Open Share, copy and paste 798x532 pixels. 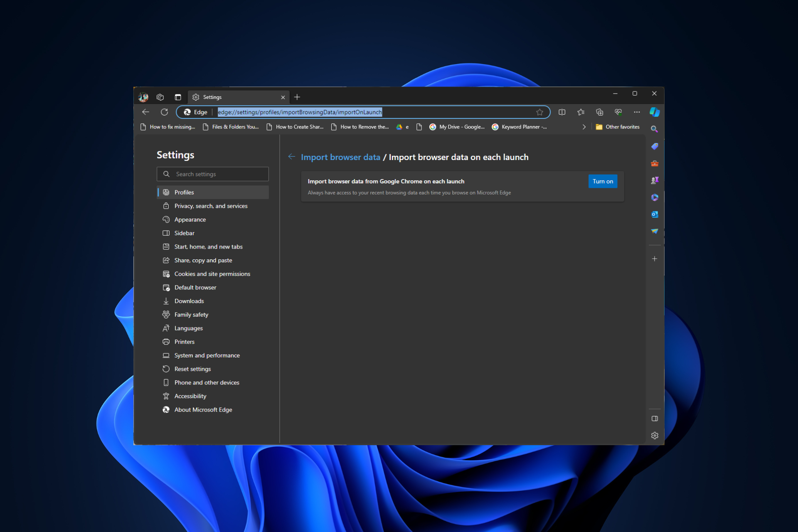tap(213, 261)
